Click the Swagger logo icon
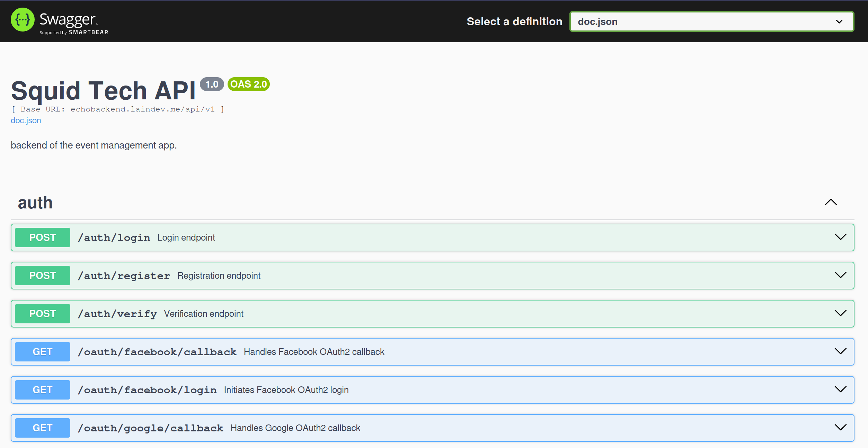Screen dimensions: 868x448 click(23, 20)
